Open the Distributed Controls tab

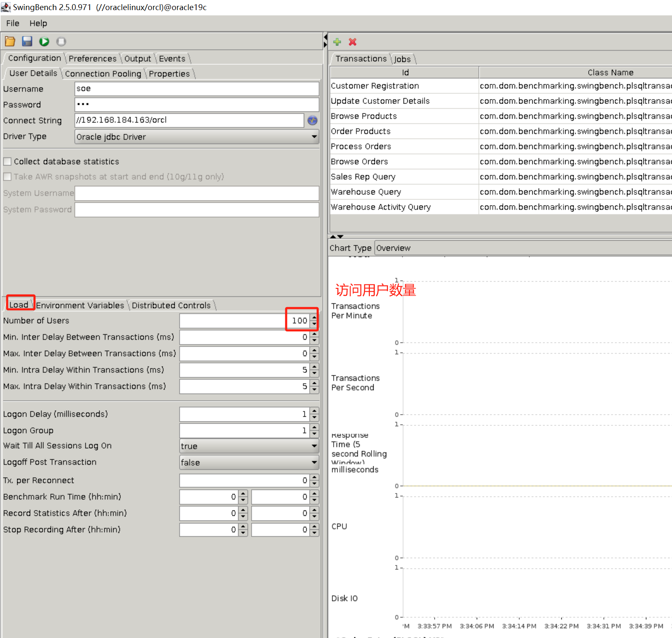[171, 305]
